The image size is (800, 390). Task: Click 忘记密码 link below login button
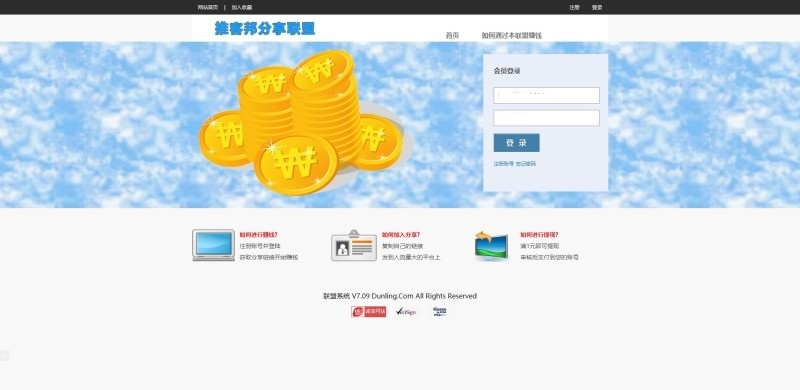[526, 164]
